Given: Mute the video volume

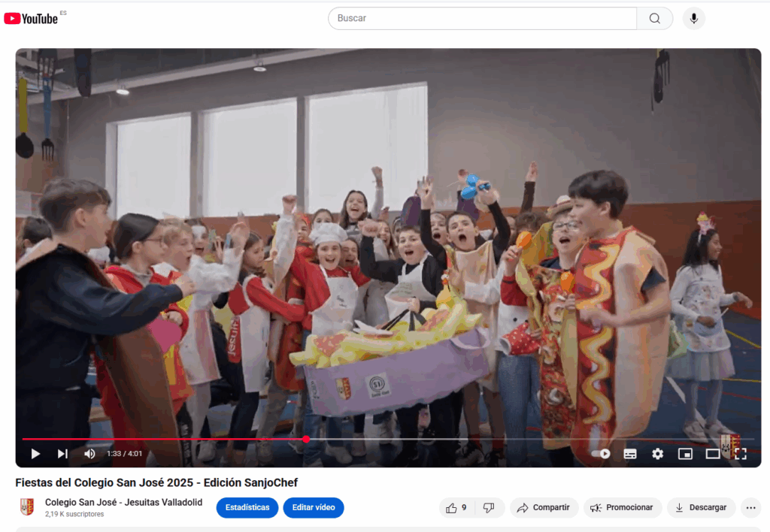Looking at the screenshot, I should pyautogui.click(x=89, y=454).
